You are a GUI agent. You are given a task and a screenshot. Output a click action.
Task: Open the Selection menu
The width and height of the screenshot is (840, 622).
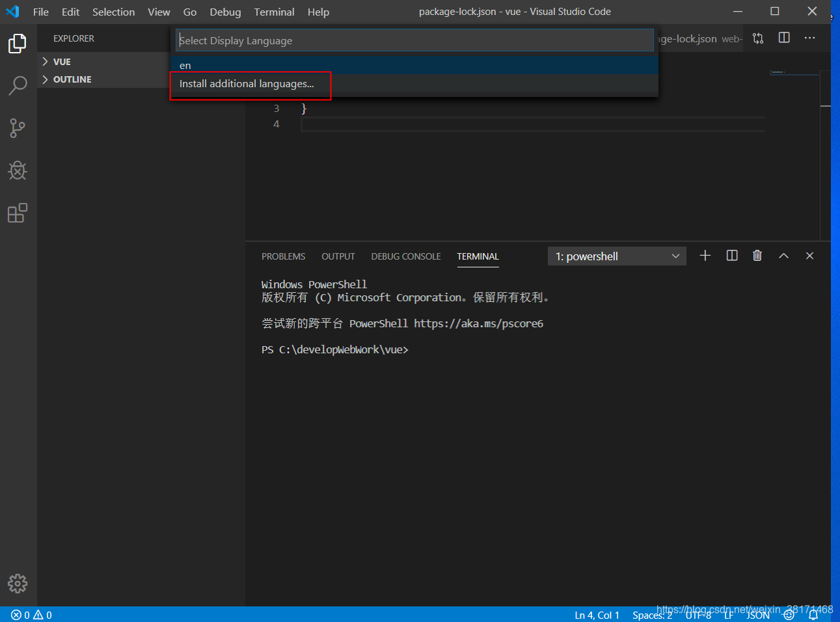(x=113, y=12)
